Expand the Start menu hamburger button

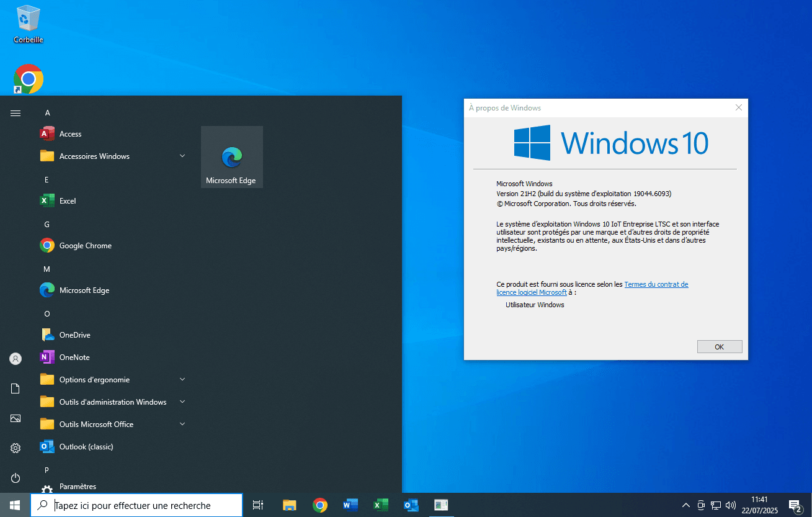(16, 113)
